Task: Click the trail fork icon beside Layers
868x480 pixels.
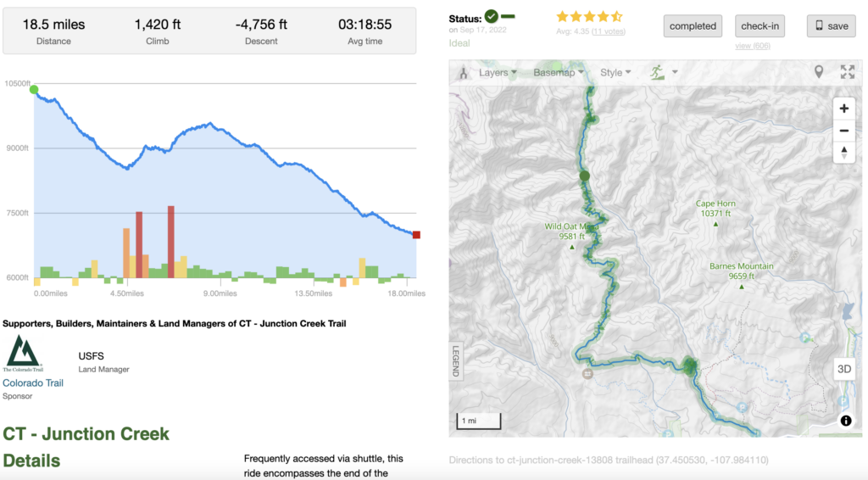Action: pos(464,73)
